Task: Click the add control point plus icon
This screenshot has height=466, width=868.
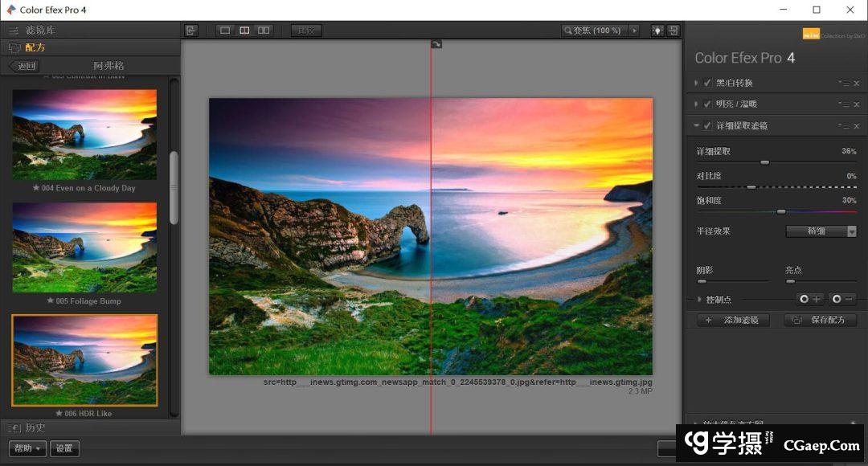Action: pyautogui.click(x=810, y=299)
